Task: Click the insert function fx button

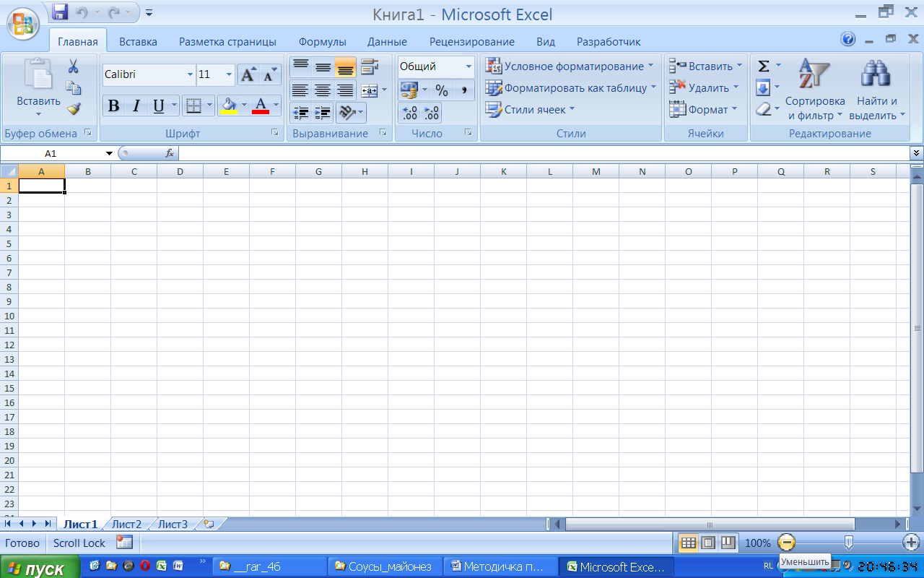Action: point(170,153)
